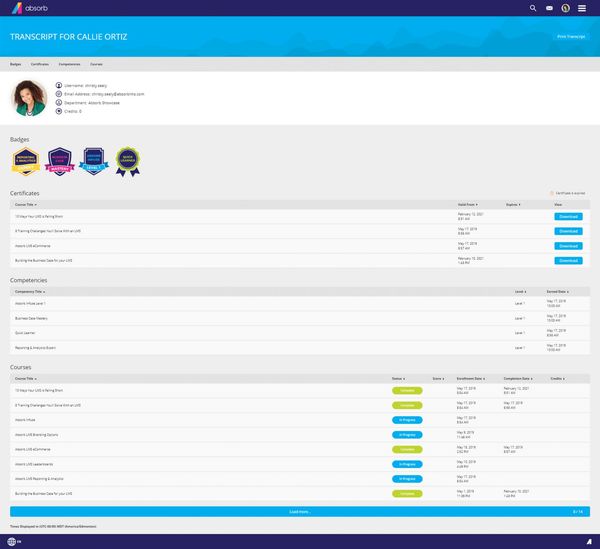The height and width of the screenshot is (549, 600).
Task: Sort courses by Score column
Action: [x=439, y=378]
